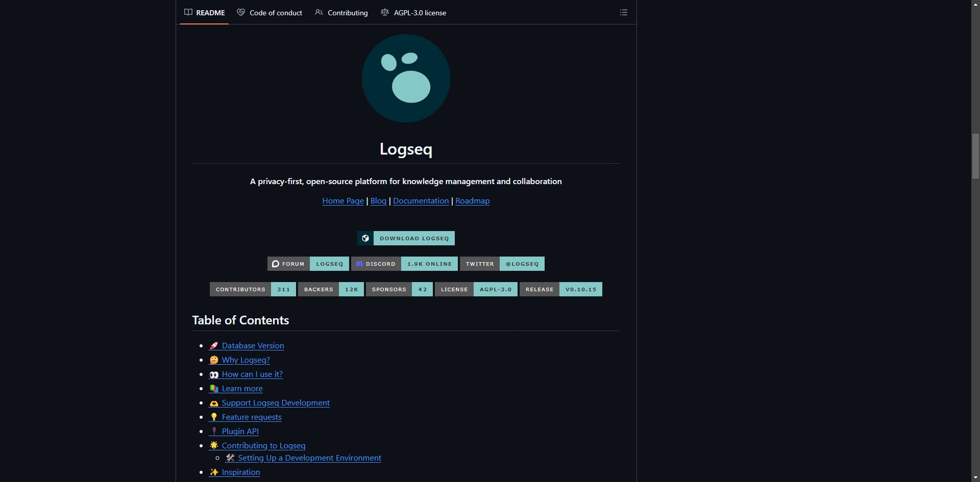Viewport: 980px width, 482px height.
Task: Click the Sponsors 42 badge
Action: coord(399,289)
